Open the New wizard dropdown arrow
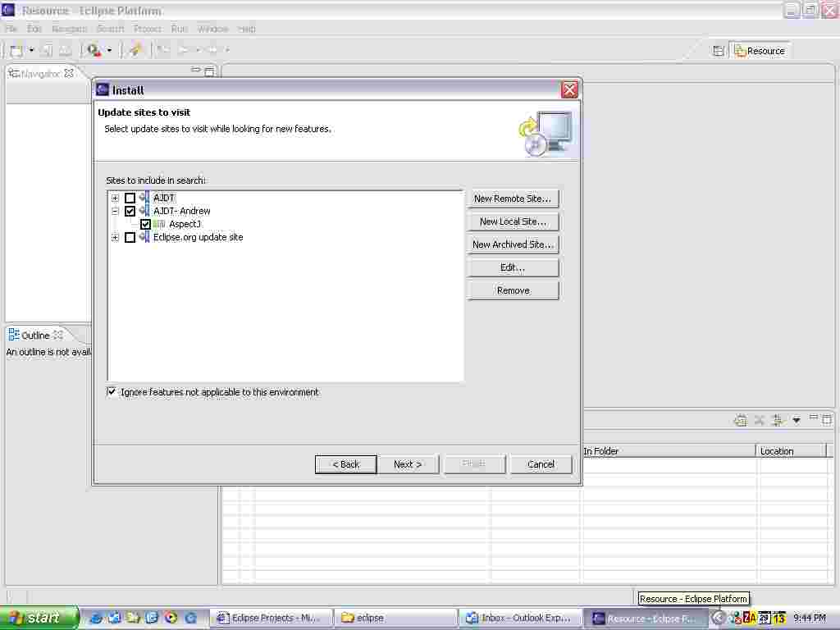Viewport: 840px width, 630px height. coord(31,50)
